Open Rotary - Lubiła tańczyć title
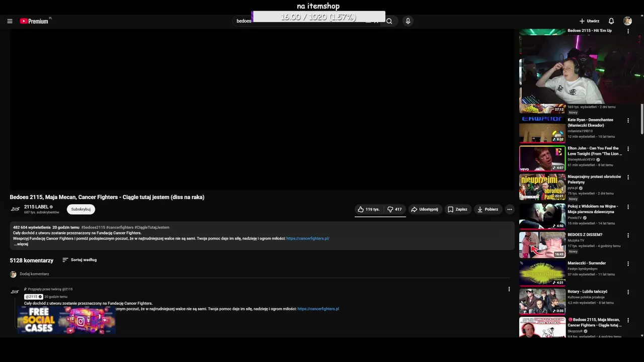Image resolution: width=644 pixels, height=362 pixels. (588, 292)
